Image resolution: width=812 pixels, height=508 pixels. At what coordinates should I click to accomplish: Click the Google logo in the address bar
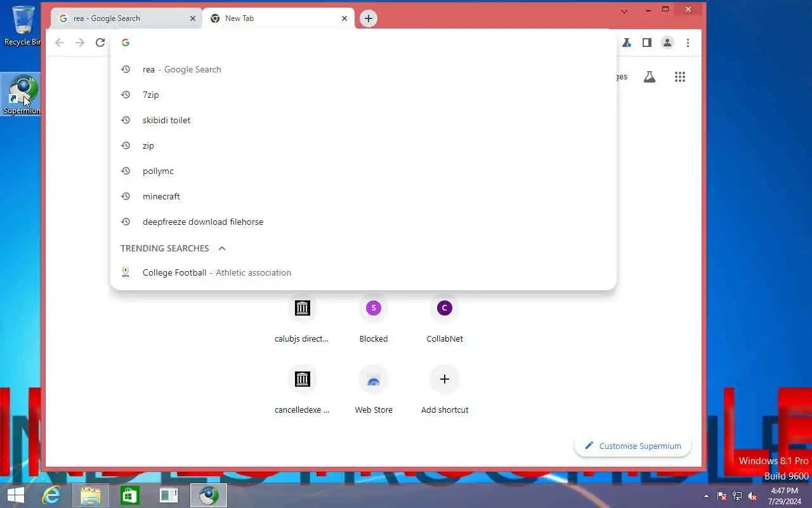click(126, 43)
